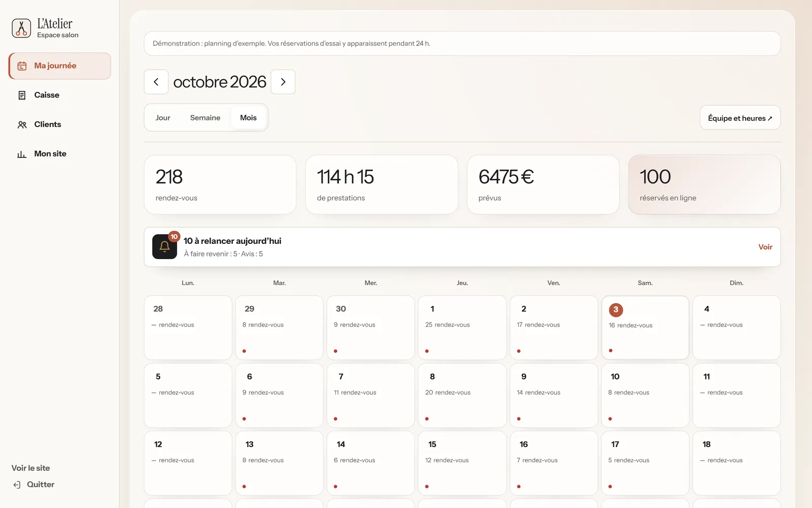Click the bell notification icon with badge 10
This screenshot has height=508, width=812.
[x=164, y=246]
